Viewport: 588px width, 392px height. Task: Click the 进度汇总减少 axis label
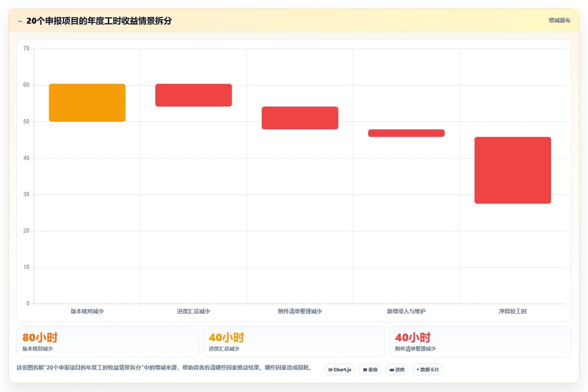coord(193,311)
